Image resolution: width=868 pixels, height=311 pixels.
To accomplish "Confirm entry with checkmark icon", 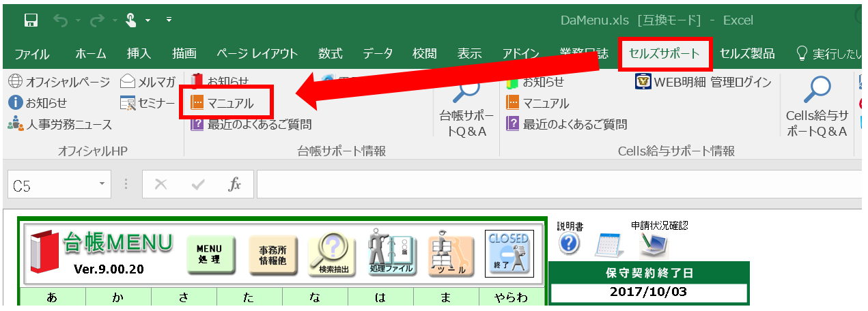I will 198,184.
